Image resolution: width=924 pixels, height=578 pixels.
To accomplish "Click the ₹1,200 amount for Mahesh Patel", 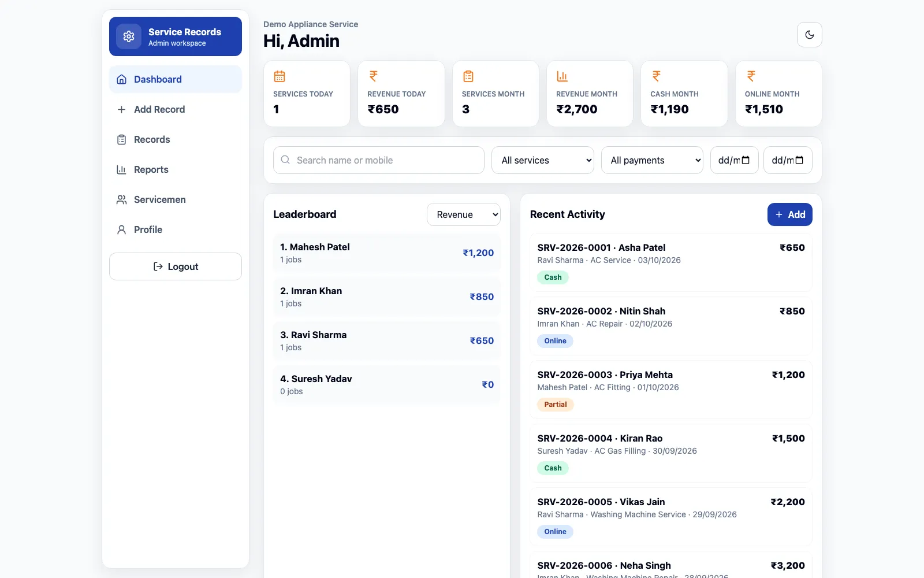I will coord(478,253).
